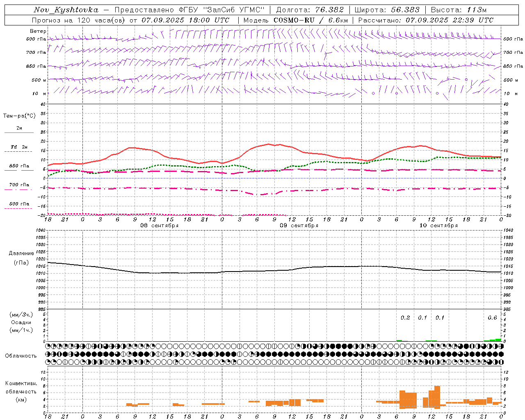Click the (мм/3ч.) precipitation unit label
This screenshot has height=420, width=525.
pyautogui.click(x=21, y=315)
